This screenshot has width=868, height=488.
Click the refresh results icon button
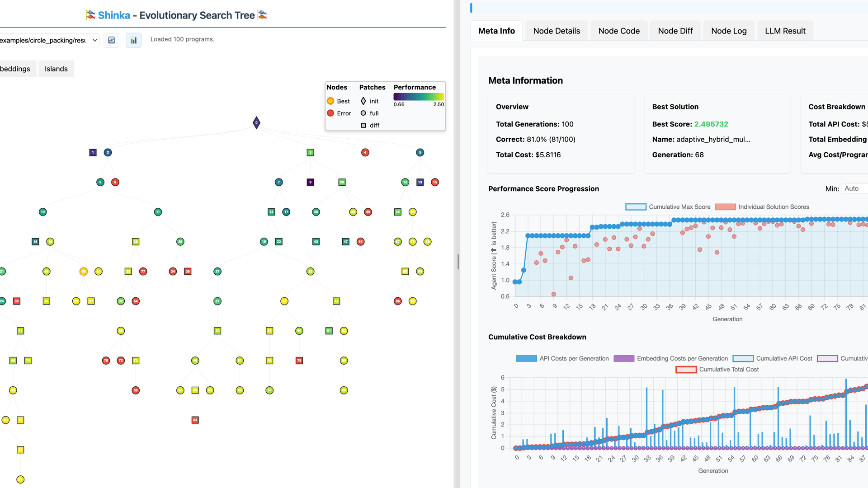pyautogui.click(x=111, y=40)
